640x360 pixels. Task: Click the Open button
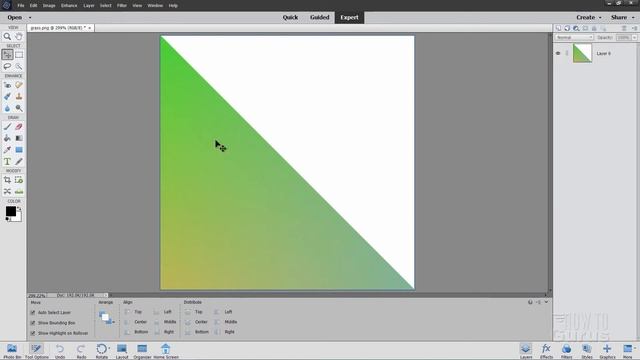pos(15,18)
